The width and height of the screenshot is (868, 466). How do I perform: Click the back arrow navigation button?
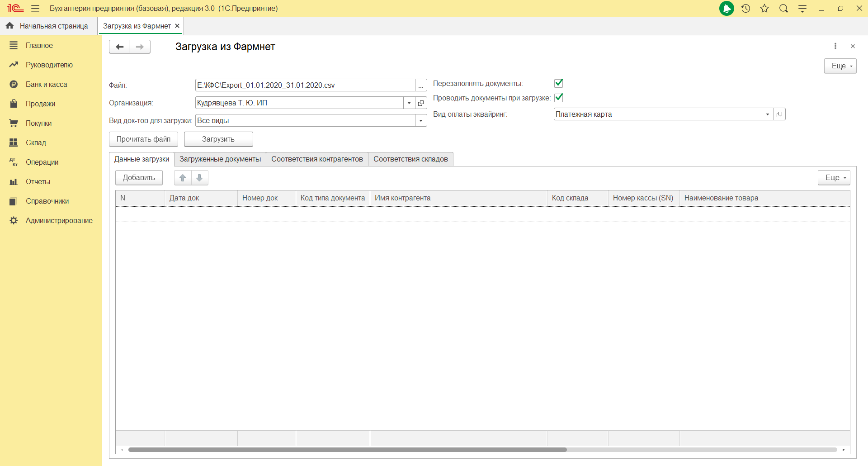(x=119, y=47)
